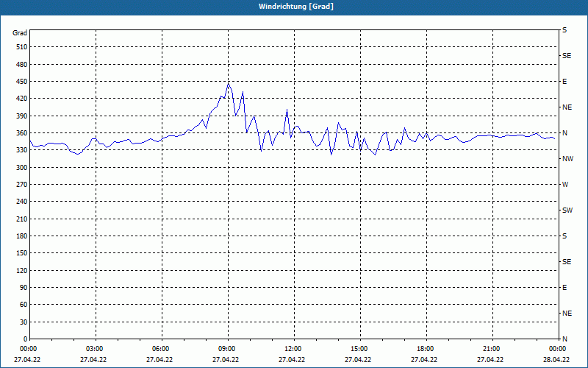Pick the 330 y-axis value

(21, 150)
